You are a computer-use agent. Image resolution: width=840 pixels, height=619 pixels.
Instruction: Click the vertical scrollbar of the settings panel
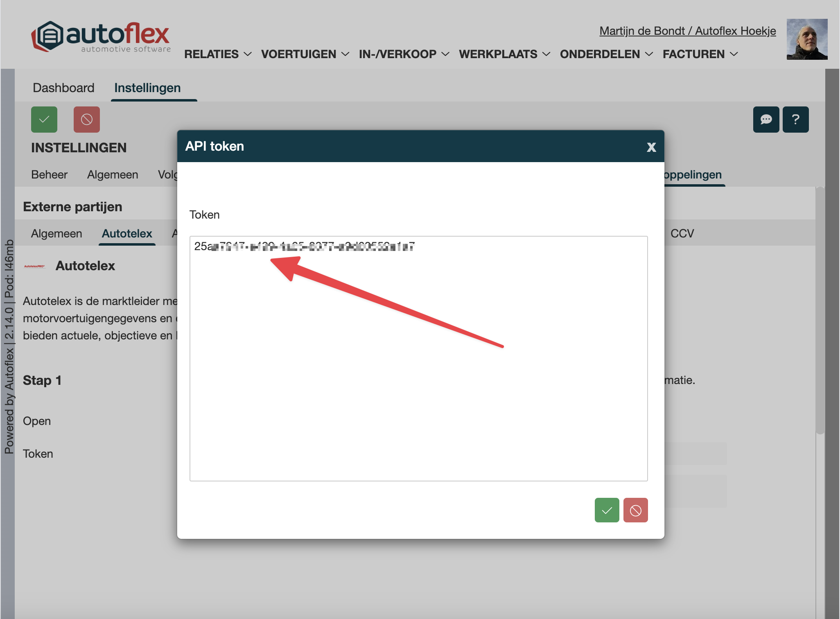point(820,311)
